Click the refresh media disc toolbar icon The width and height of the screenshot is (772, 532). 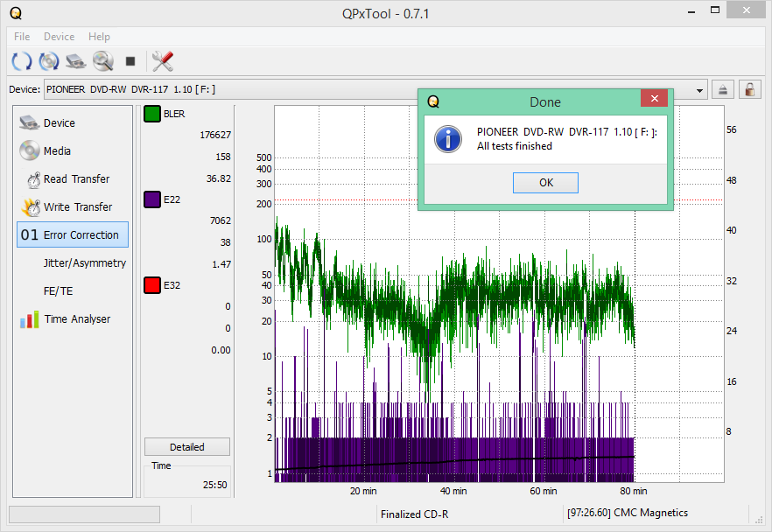[49, 61]
